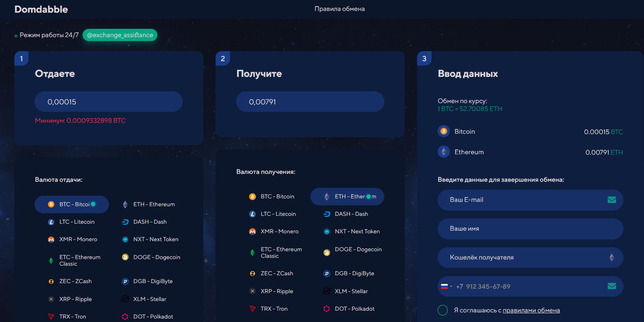Image resolution: width=644 pixels, height=322 pixels.
Task: Click the Tron icon in give currency list
Action: click(51, 317)
